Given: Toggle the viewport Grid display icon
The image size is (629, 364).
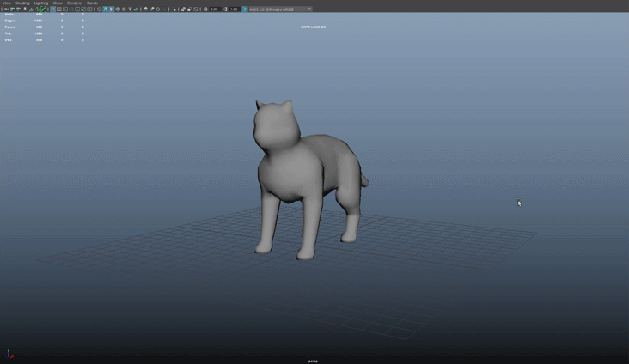Looking at the screenshot, I should (52, 9).
